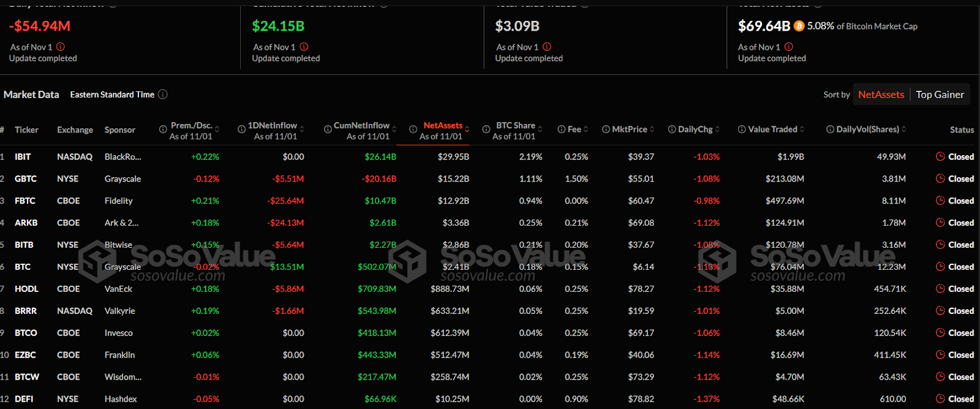Click the Ticker column header
The image size is (980, 409).
point(26,130)
